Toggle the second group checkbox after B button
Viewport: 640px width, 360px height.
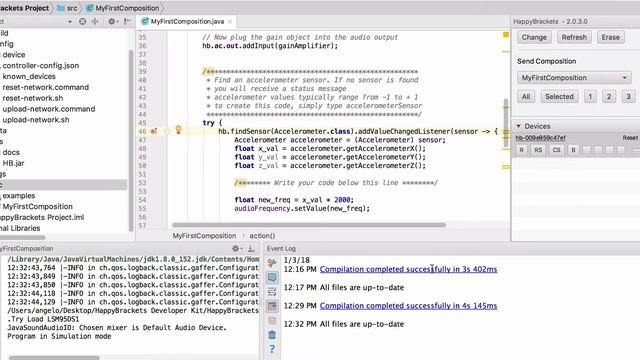[598, 150]
